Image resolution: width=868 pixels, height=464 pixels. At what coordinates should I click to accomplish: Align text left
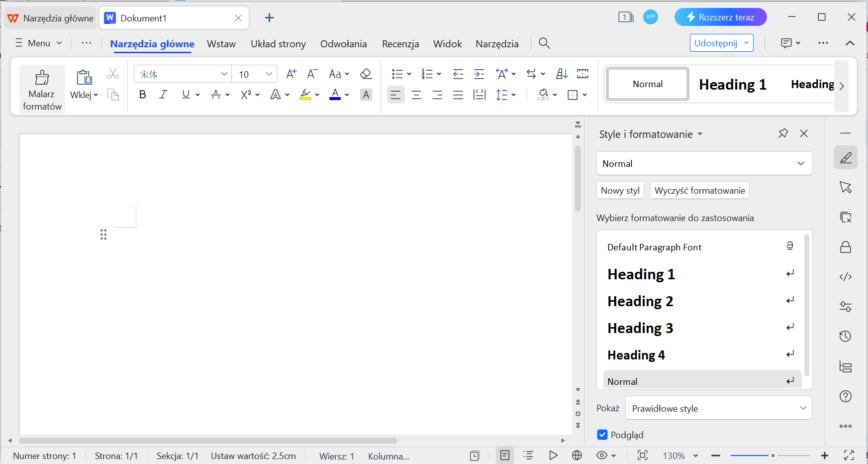pyautogui.click(x=395, y=95)
